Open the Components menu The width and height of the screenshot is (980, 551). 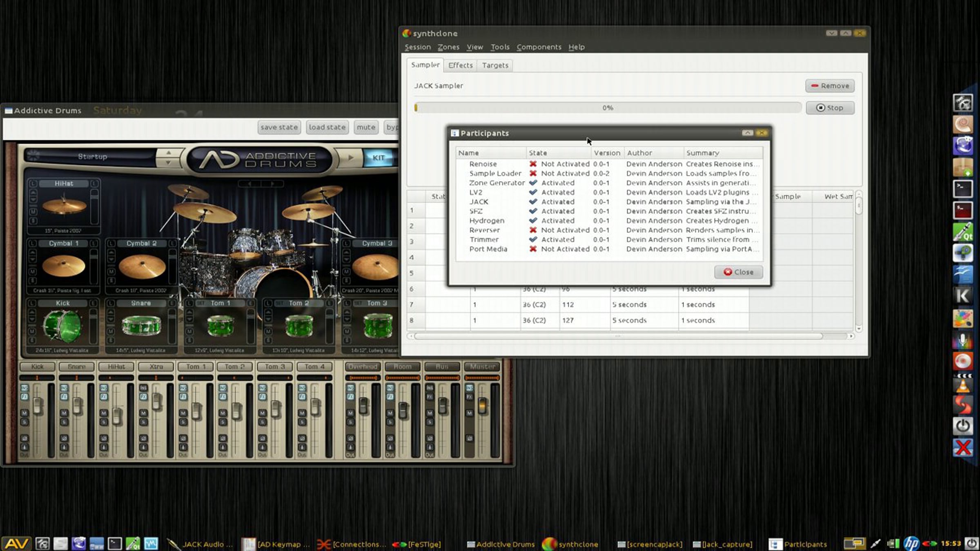[x=539, y=47]
